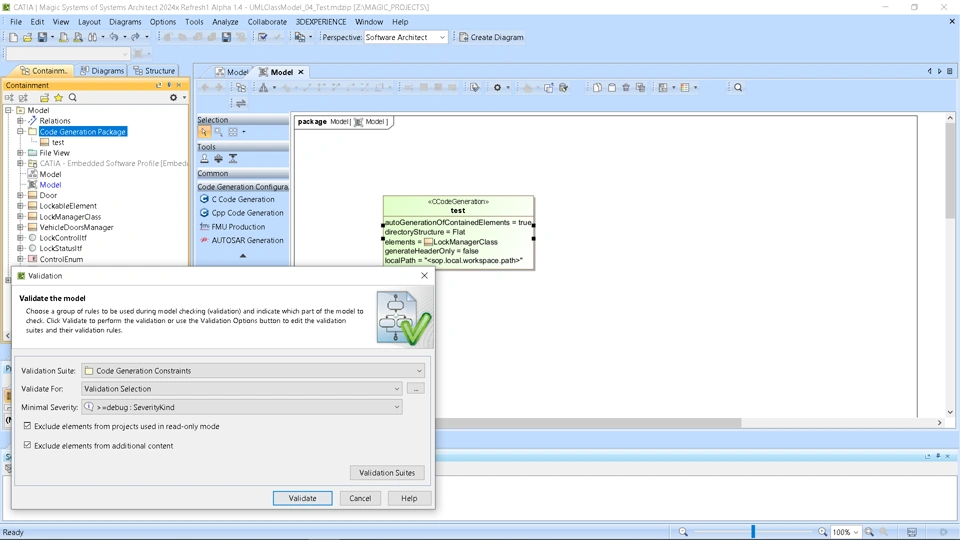This screenshot has height=540, width=960.
Task: Click the Validate button
Action: point(302,498)
